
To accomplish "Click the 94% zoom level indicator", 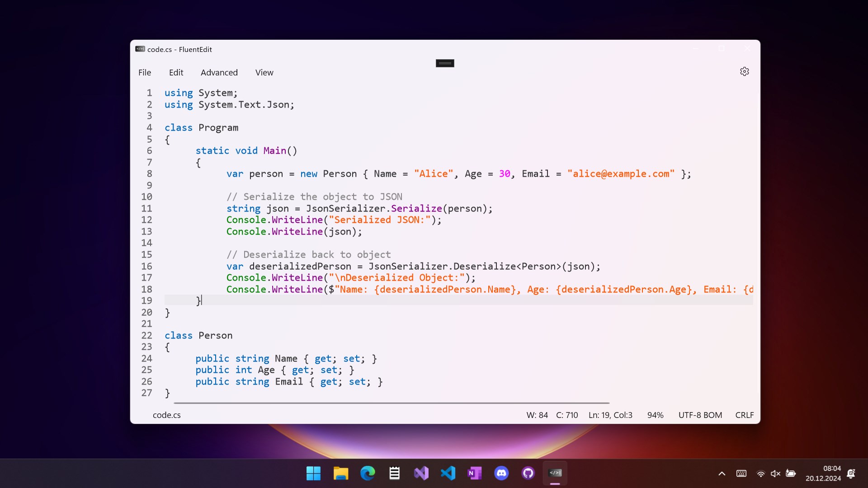I will click(x=655, y=415).
